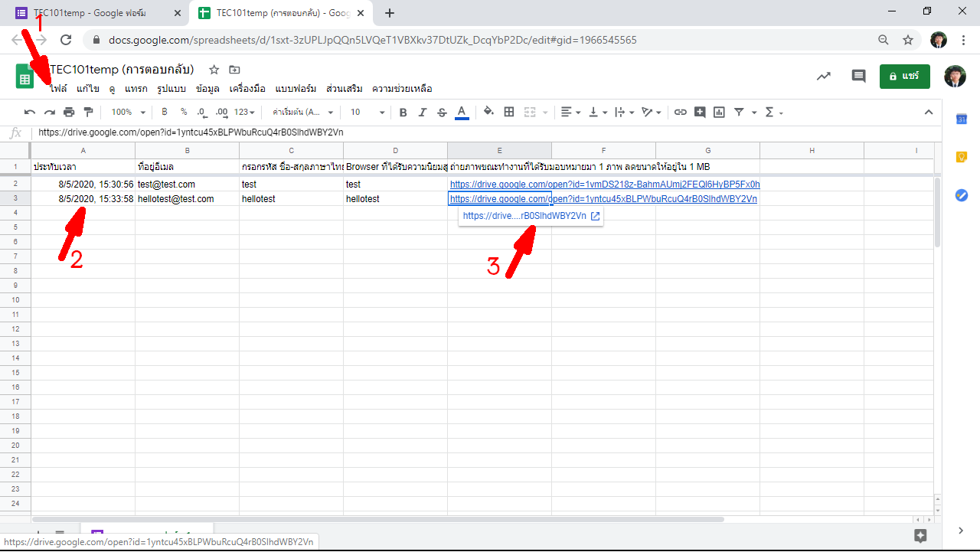
Task: Open the ไฟล์ menu
Action: (59, 89)
